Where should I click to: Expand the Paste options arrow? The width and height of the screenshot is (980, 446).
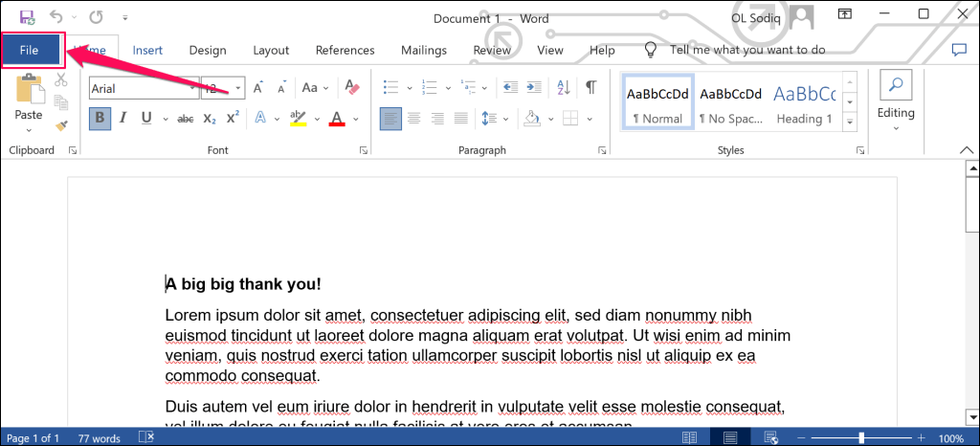(29, 130)
